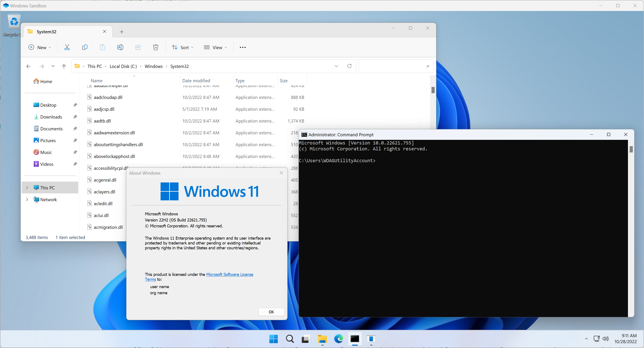Click the Cut scissors icon in toolbar
Image resolution: width=644 pixels, height=348 pixels.
[x=67, y=47]
